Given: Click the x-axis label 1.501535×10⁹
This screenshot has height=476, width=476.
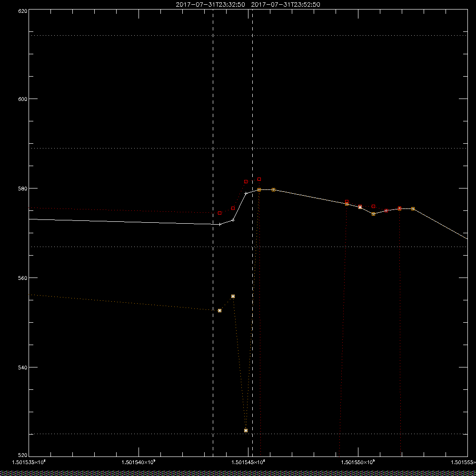Looking at the screenshot, I should pos(29,462).
